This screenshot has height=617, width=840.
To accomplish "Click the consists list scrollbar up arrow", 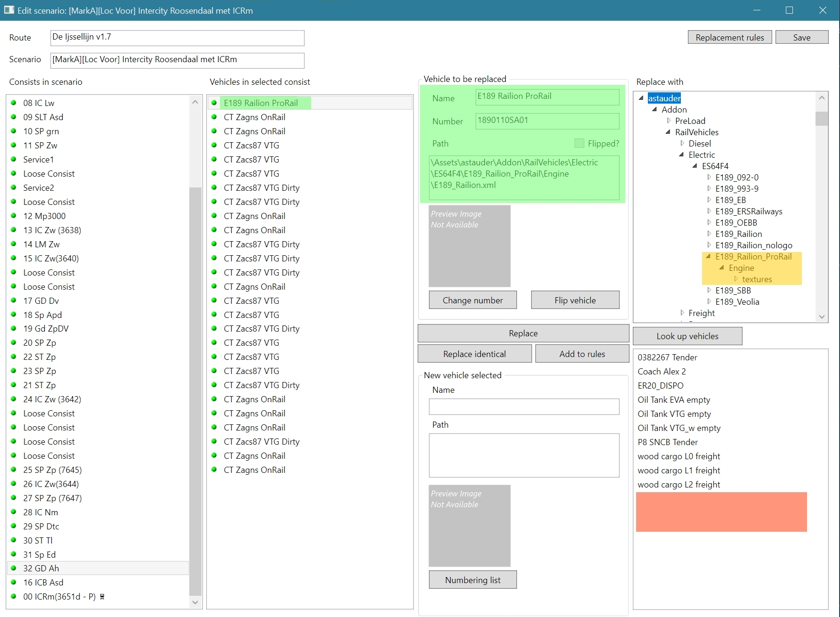I will 195,102.
